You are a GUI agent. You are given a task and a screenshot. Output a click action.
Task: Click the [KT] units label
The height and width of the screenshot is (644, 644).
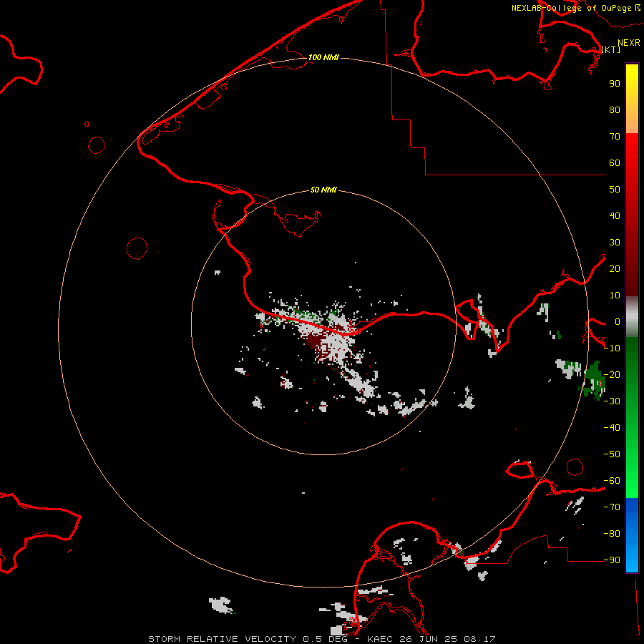(x=610, y=49)
